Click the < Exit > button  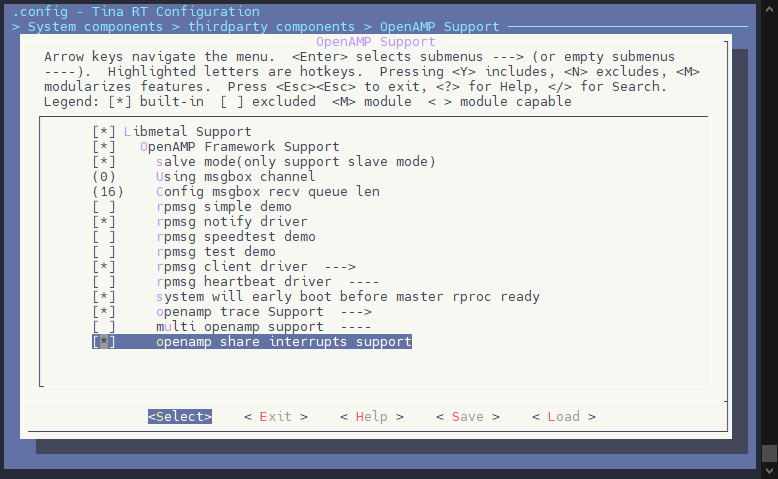coord(276,416)
